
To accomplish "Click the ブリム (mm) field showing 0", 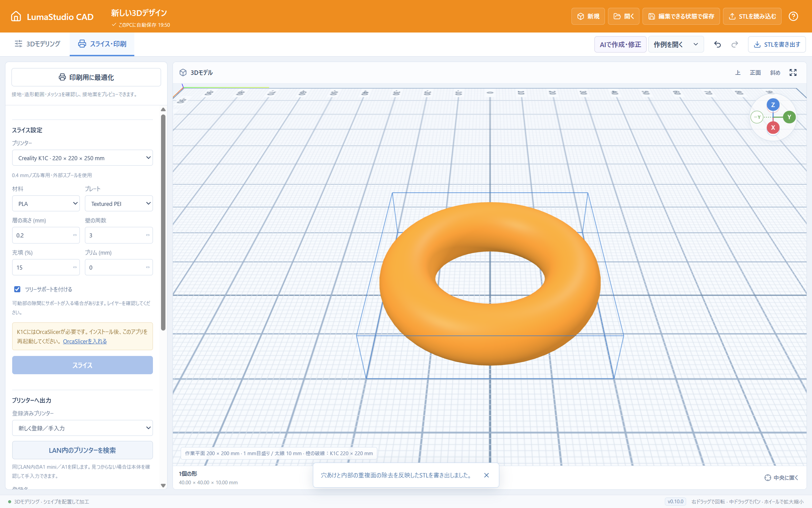I will [x=119, y=267].
